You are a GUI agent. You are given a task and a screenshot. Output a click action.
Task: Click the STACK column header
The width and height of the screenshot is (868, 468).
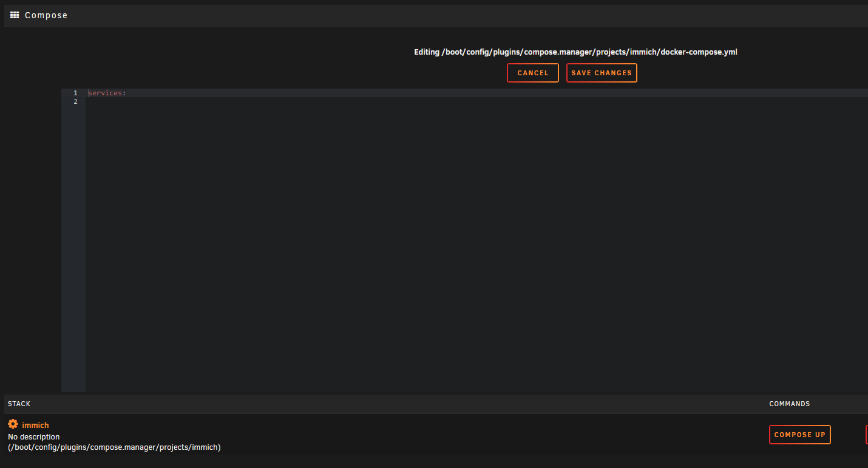[x=19, y=404]
